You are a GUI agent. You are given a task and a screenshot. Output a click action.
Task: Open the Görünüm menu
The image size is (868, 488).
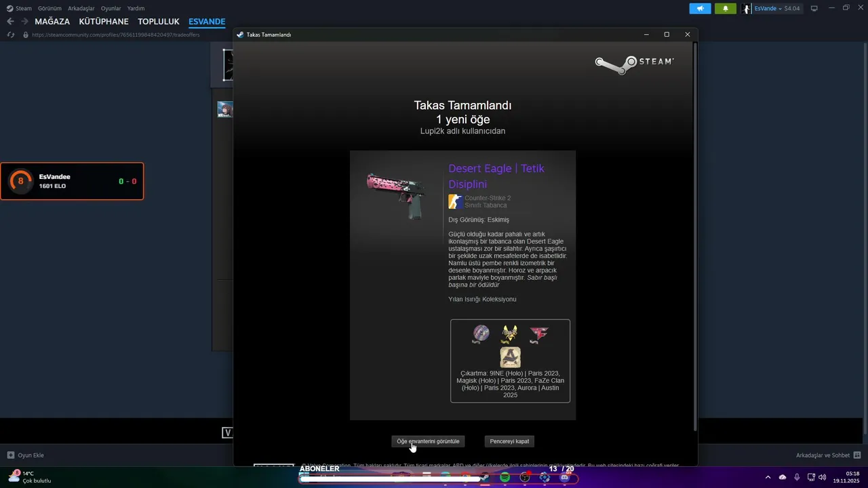[x=50, y=8]
